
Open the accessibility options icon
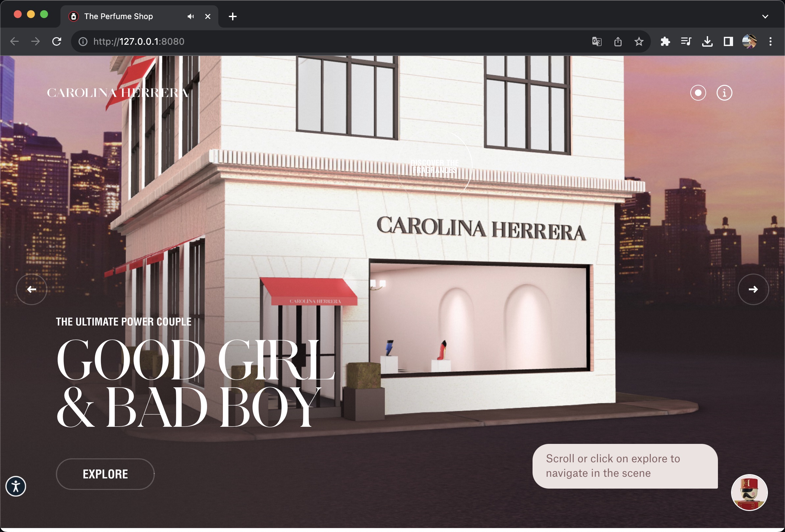coord(15,486)
